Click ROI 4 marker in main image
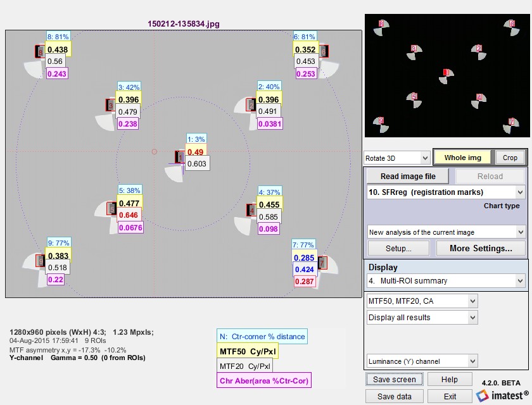Image resolution: width=532 pixels, height=405 pixels. pyautogui.click(x=251, y=211)
